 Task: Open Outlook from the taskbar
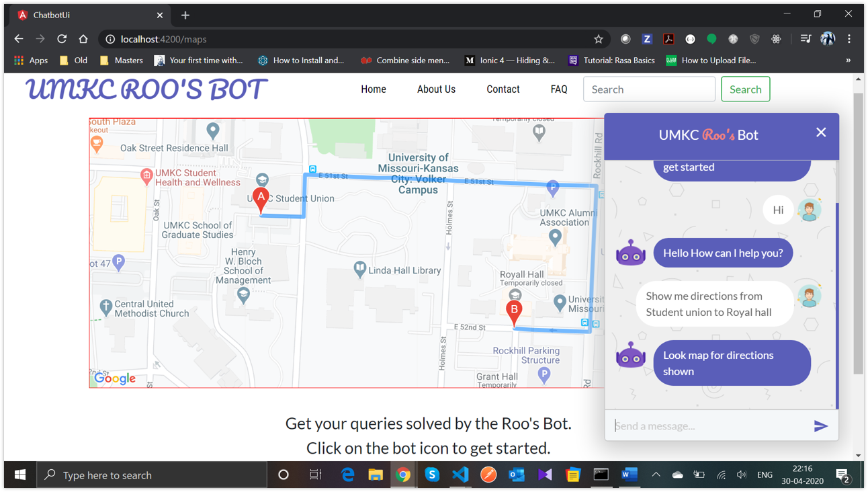(517, 475)
